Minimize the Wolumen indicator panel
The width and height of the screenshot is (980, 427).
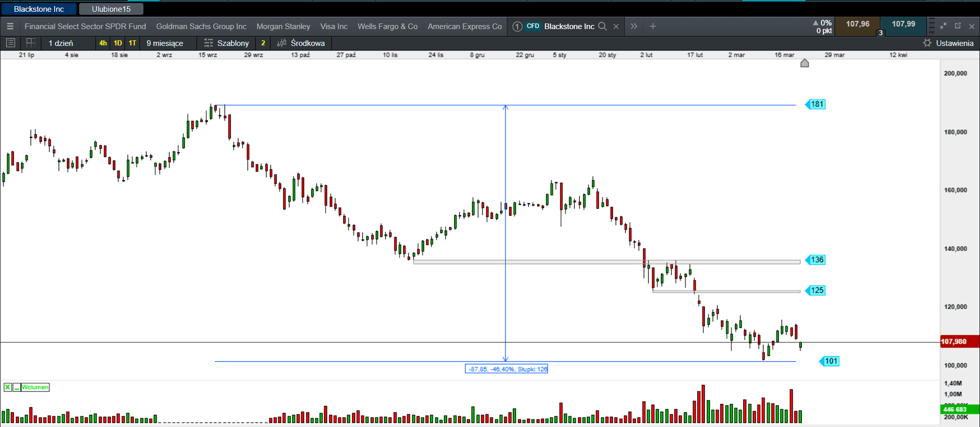pos(16,387)
